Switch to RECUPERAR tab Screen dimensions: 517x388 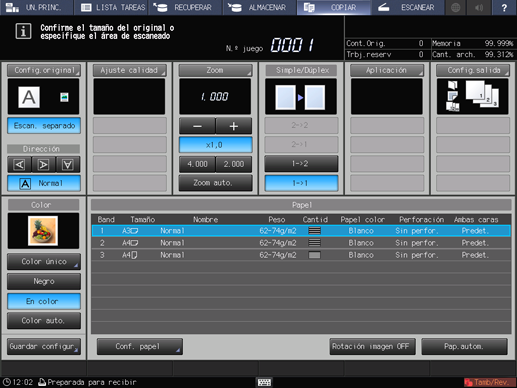(x=185, y=7)
